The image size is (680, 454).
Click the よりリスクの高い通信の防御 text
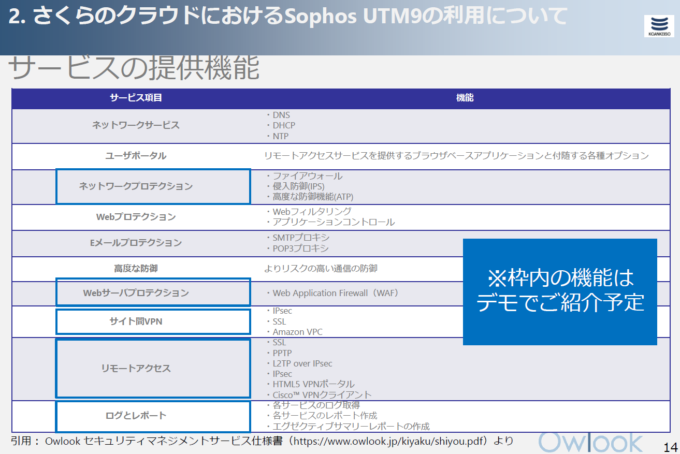pyautogui.click(x=320, y=269)
